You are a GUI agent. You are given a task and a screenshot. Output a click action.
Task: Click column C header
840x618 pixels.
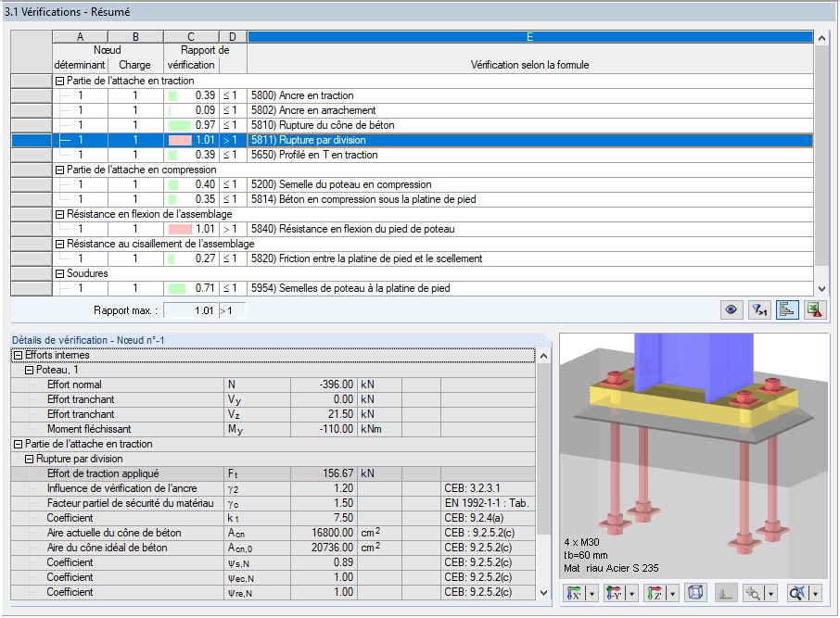[191, 36]
